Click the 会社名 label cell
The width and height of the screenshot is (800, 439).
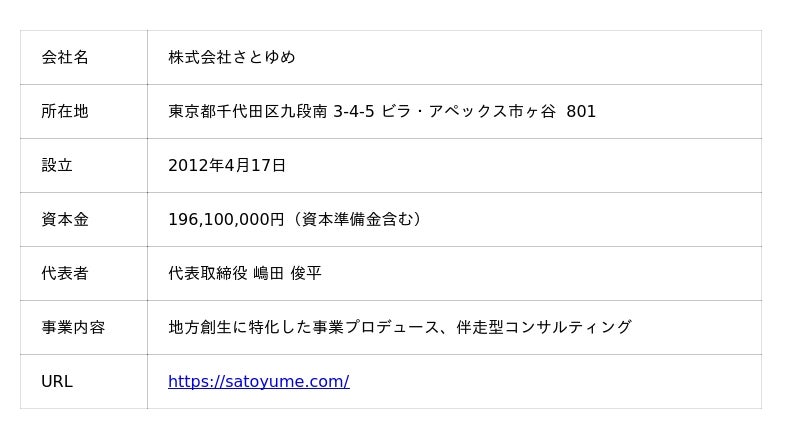pyautogui.click(x=65, y=57)
